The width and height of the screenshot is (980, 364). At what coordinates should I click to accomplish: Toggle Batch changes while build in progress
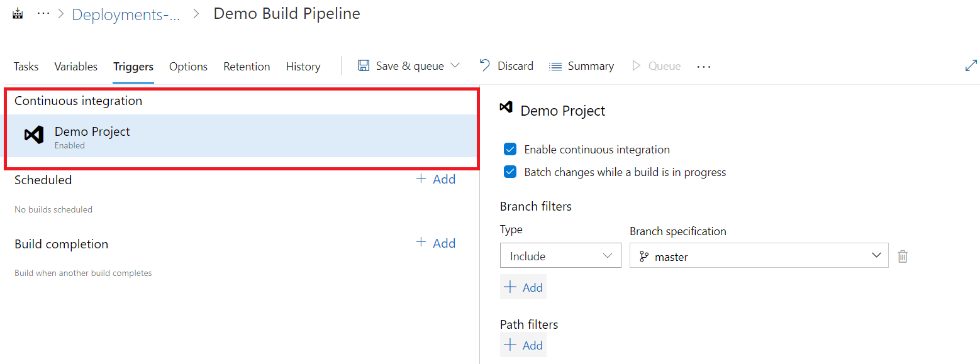coord(510,172)
